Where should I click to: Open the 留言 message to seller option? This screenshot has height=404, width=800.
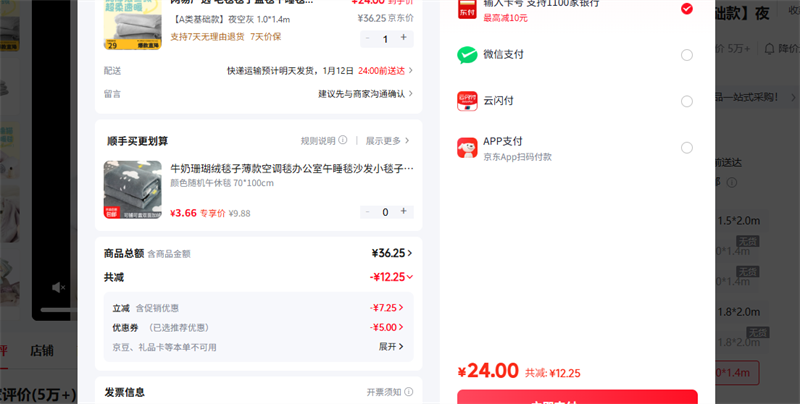pyautogui.click(x=364, y=94)
